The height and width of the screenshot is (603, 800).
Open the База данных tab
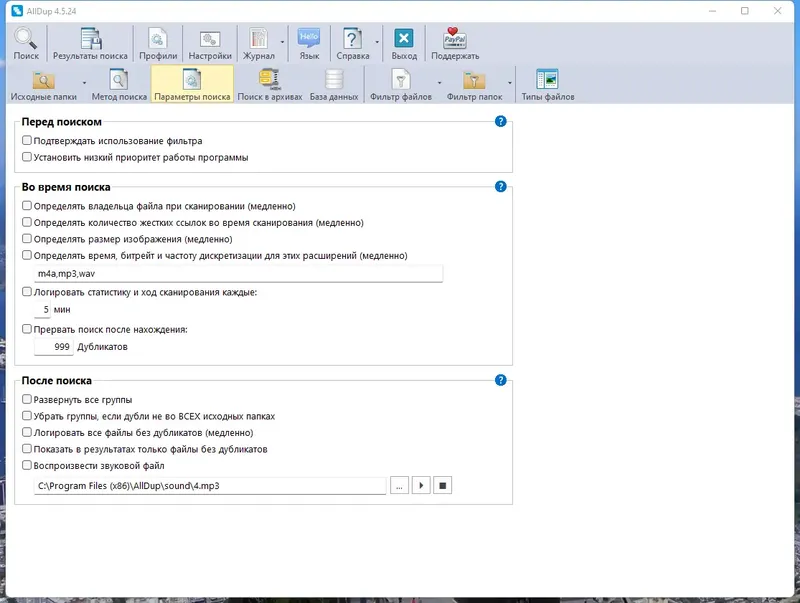click(x=334, y=85)
